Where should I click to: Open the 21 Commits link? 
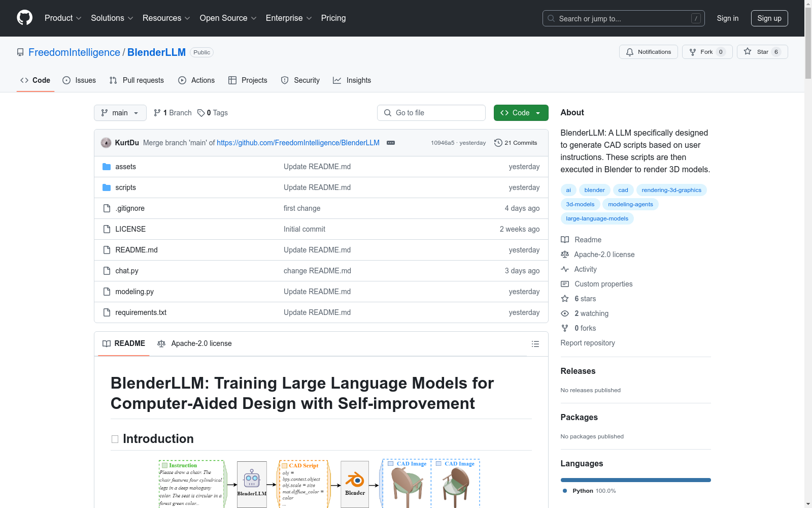point(516,143)
